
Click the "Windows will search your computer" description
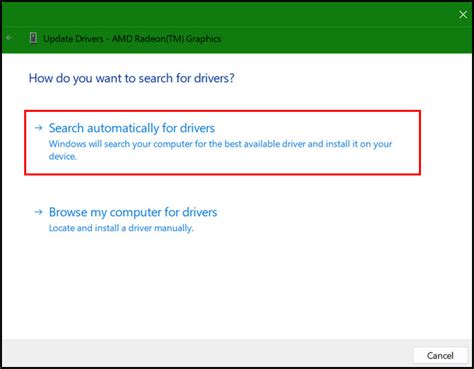(220, 150)
